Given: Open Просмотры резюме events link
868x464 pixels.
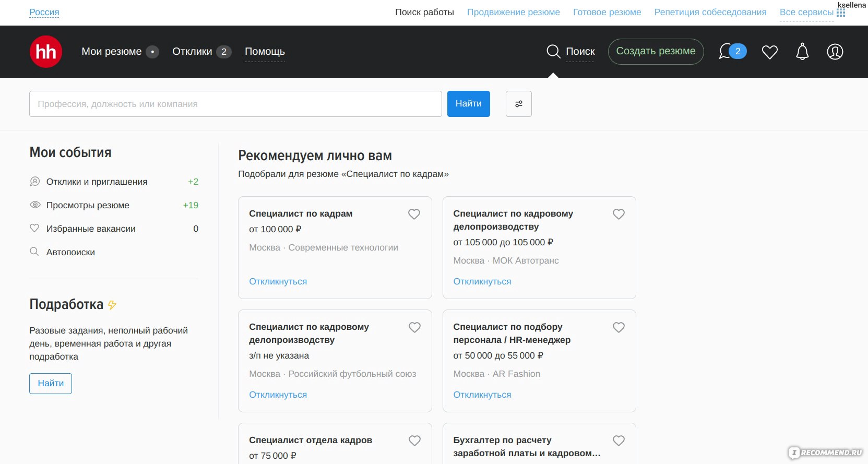Looking at the screenshot, I should coord(88,205).
